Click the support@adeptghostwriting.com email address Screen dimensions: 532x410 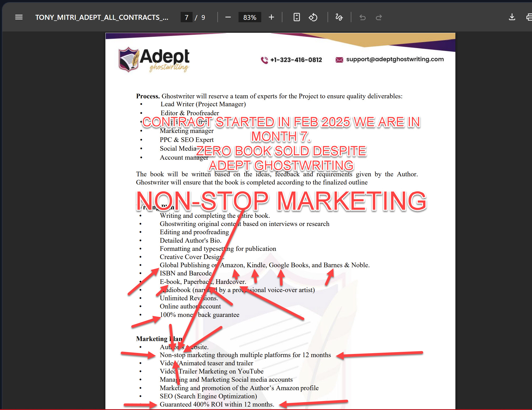(395, 59)
